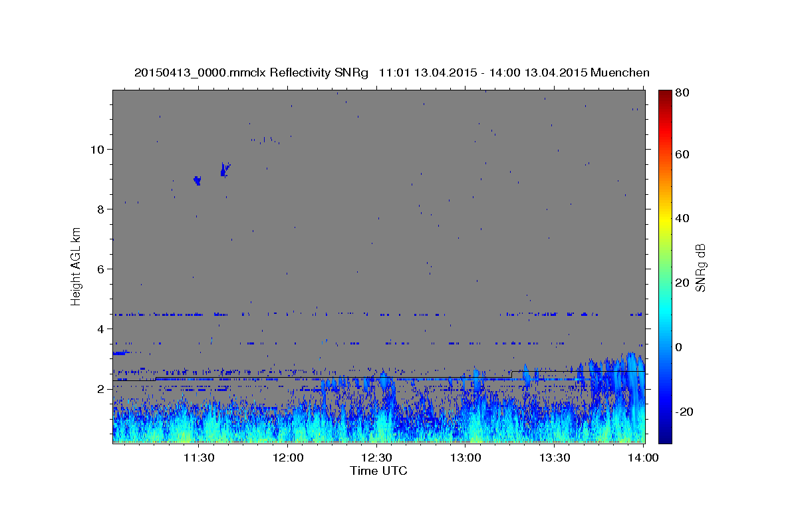Click the colorbar value 80

pos(682,93)
